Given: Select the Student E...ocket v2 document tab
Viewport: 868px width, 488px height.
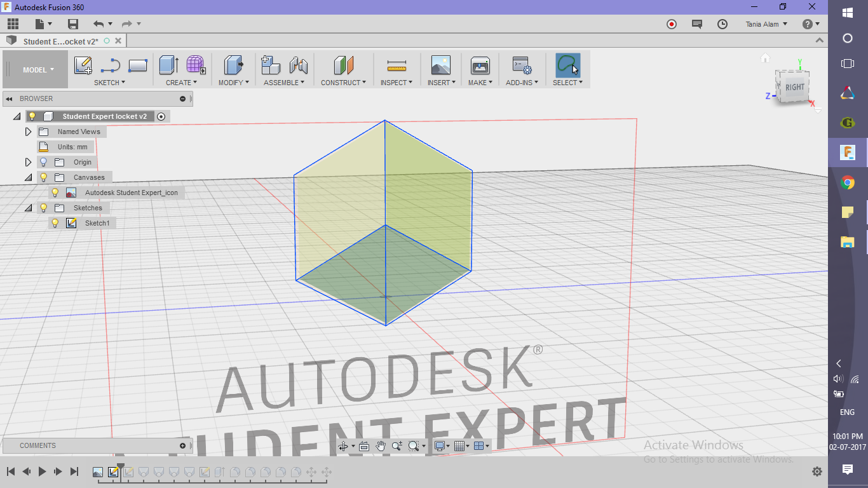Looking at the screenshot, I should (61, 41).
